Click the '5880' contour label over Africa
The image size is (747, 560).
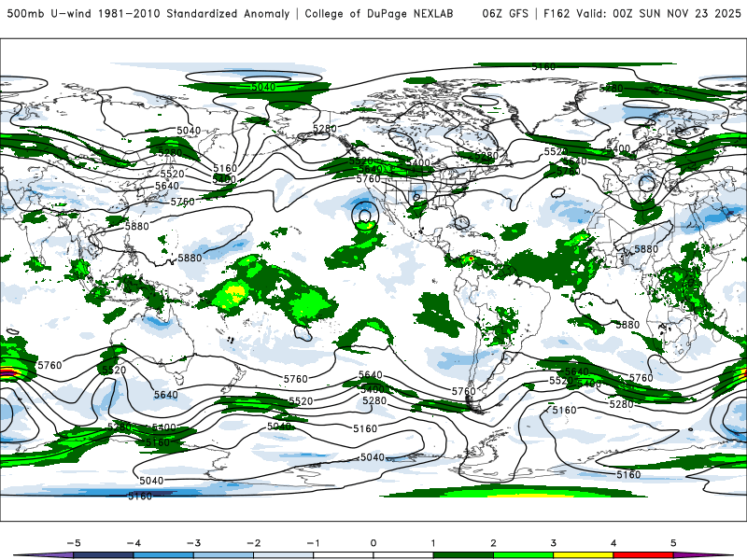pyautogui.click(x=646, y=249)
